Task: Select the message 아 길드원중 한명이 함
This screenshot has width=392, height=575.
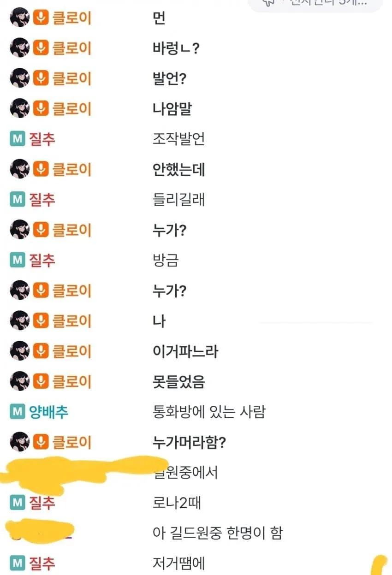Action: coord(217,533)
